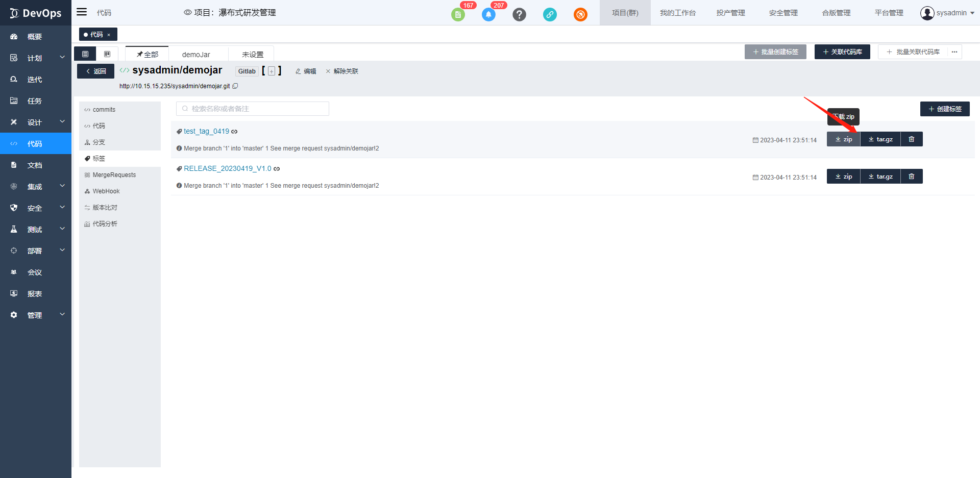Open 平台管理 in top navigation
This screenshot has width=980, height=478.
pyautogui.click(x=889, y=13)
